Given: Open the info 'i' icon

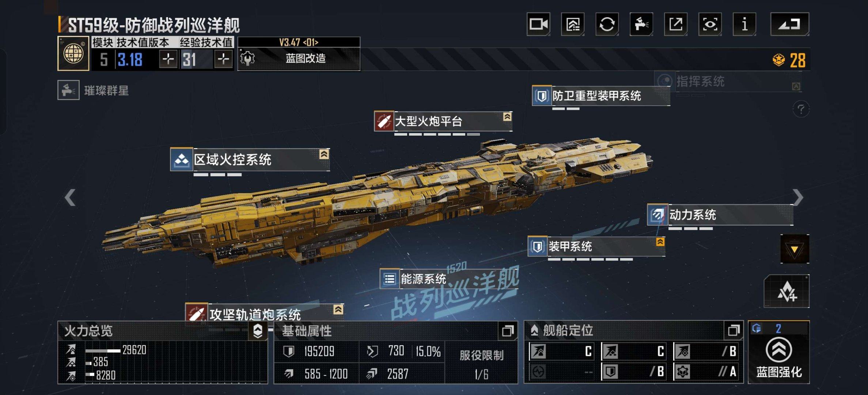Looking at the screenshot, I should click(x=744, y=24).
